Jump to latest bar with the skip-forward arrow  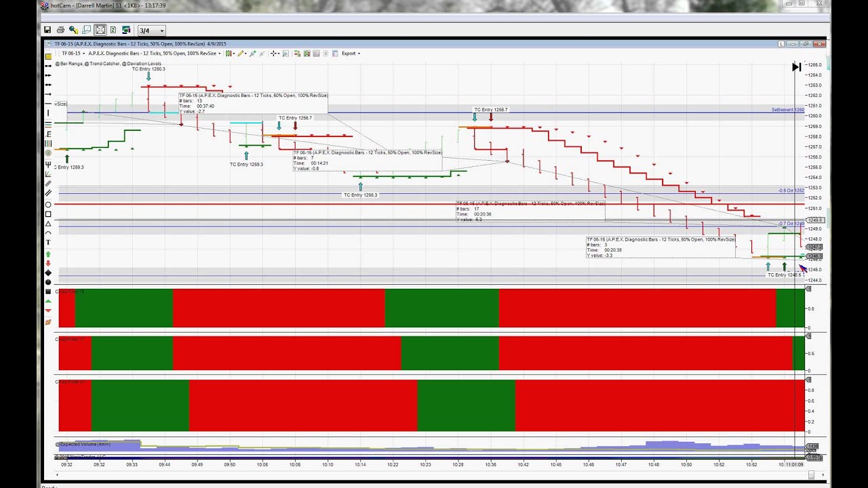pyautogui.click(x=796, y=66)
